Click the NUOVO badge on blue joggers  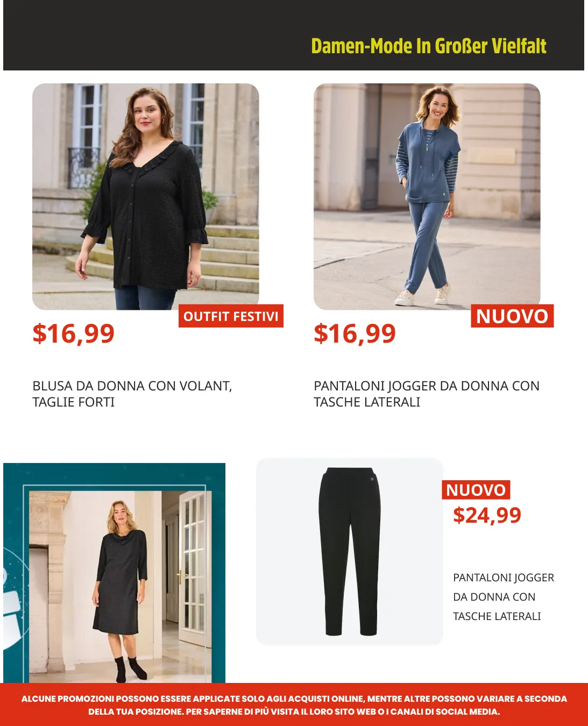(x=512, y=316)
